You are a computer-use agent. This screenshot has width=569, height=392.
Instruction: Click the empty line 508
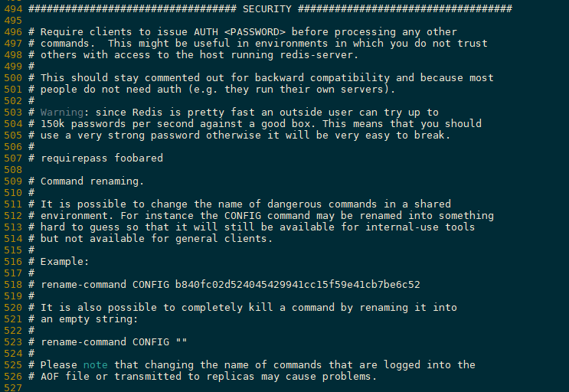coord(270,170)
